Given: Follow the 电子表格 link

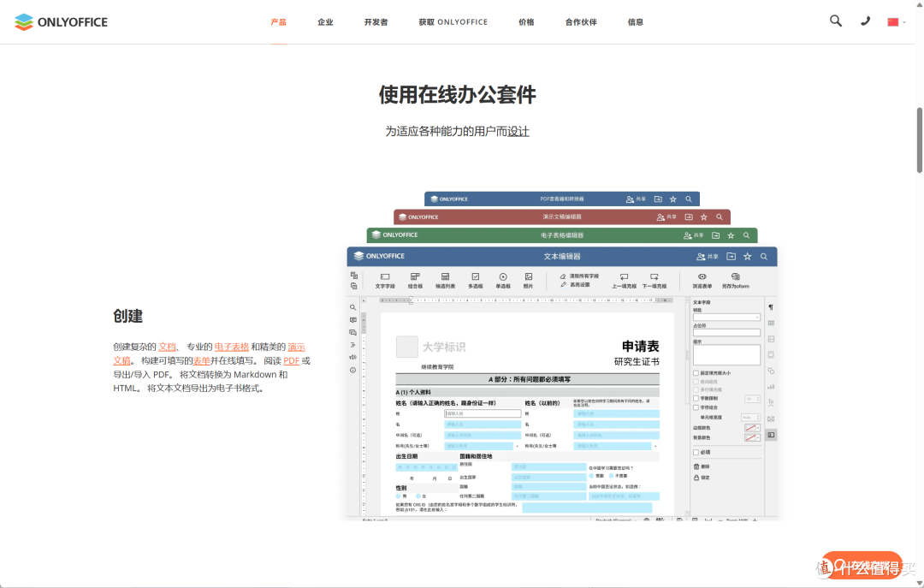Looking at the screenshot, I should coord(232,347).
